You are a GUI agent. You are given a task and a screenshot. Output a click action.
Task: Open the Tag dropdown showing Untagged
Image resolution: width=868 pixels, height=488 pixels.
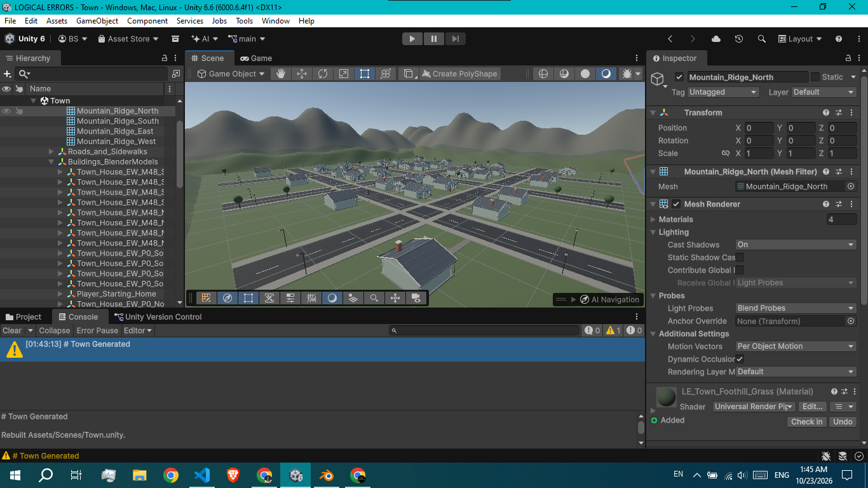click(724, 92)
